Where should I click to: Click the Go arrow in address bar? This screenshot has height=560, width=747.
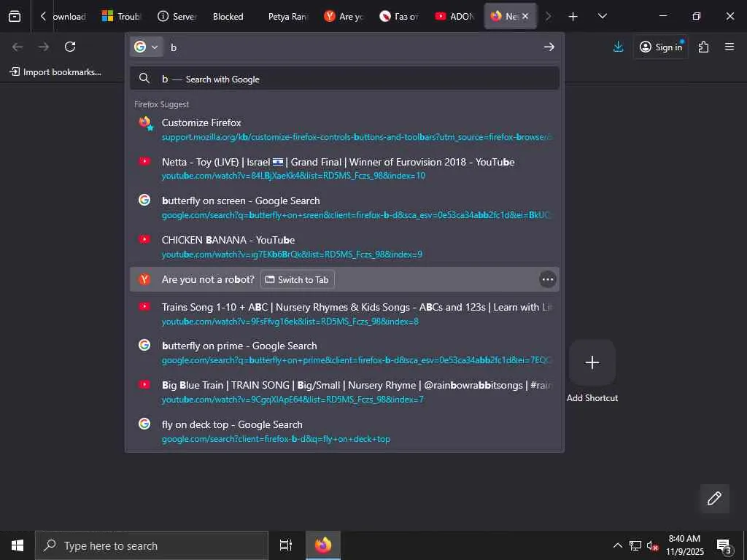(549, 47)
